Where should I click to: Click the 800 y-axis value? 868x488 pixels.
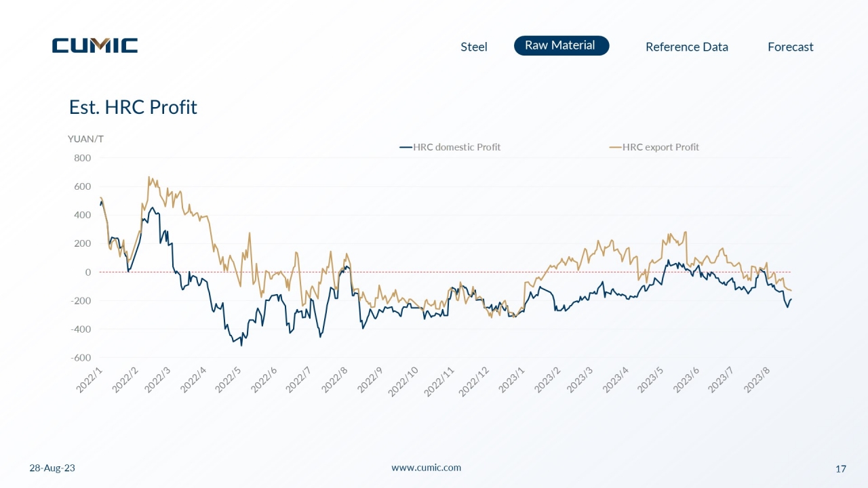click(x=83, y=158)
